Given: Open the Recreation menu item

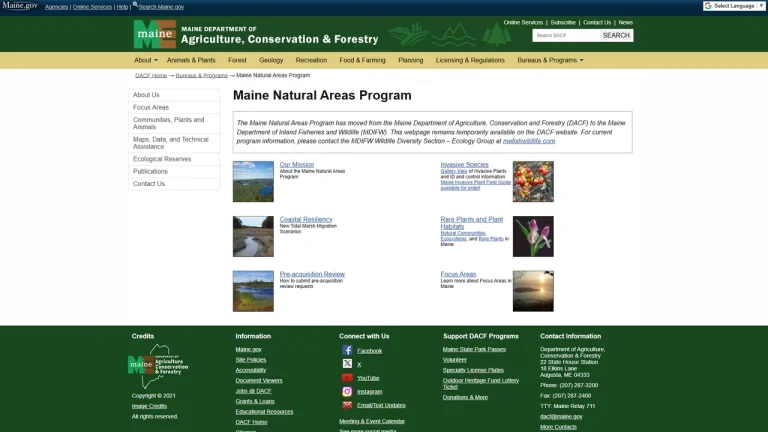Looking at the screenshot, I should tap(311, 60).
